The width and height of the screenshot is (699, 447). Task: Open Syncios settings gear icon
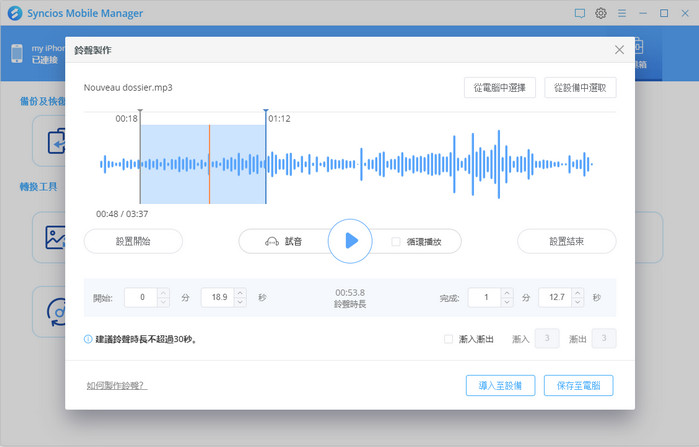click(x=601, y=13)
